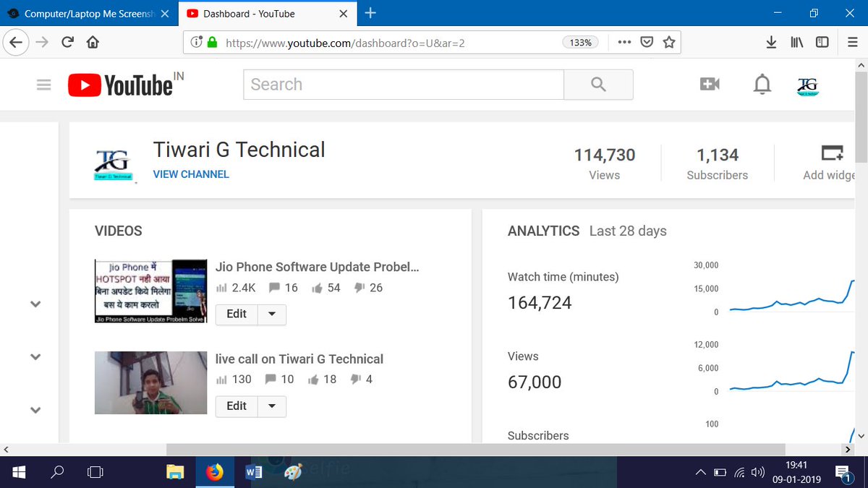Reload the current page
Viewport: 868px width, 488px height.
tap(67, 43)
